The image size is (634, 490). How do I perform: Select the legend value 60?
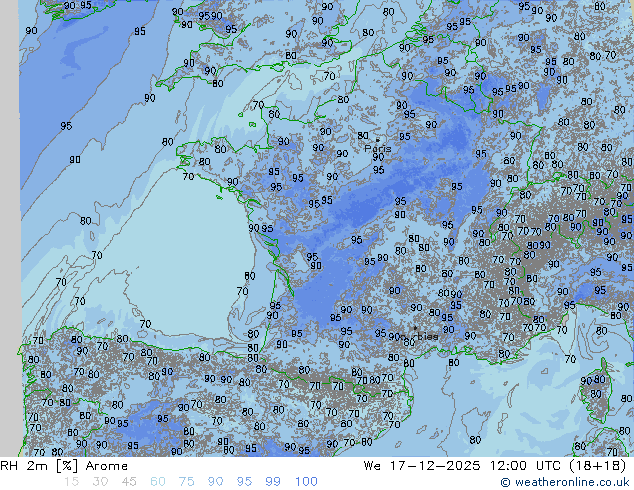coord(159,482)
